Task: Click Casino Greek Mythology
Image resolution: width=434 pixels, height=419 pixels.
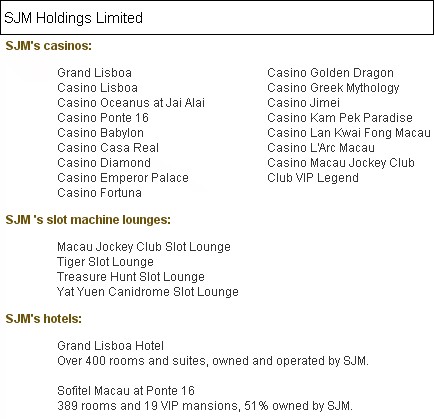Action: (x=333, y=88)
